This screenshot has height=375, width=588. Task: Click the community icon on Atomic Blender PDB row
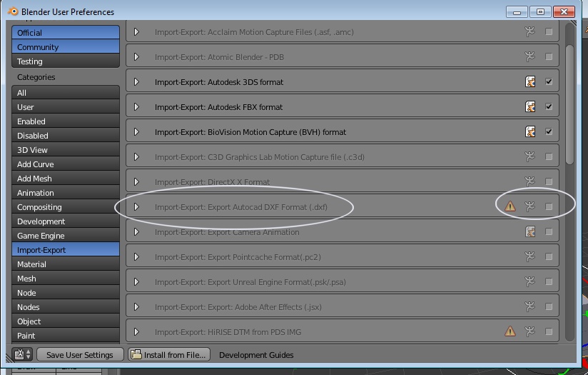pyautogui.click(x=530, y=56)
